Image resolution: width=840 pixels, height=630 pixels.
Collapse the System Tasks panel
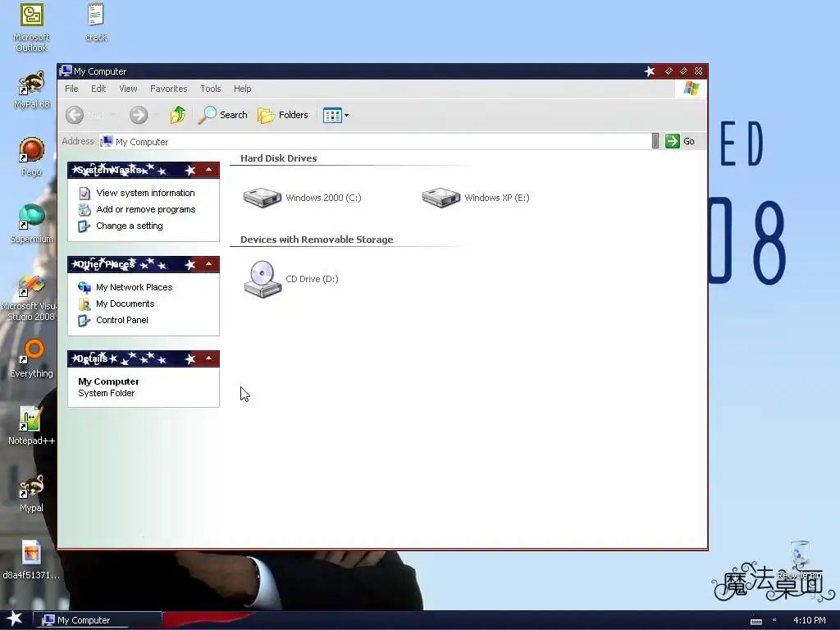coord(208,170)
